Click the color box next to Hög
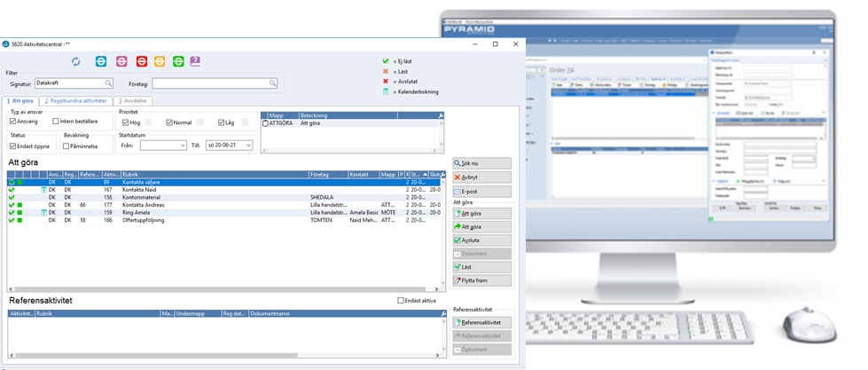The width and height of the screenshot is (868, 370). [150, 122]
